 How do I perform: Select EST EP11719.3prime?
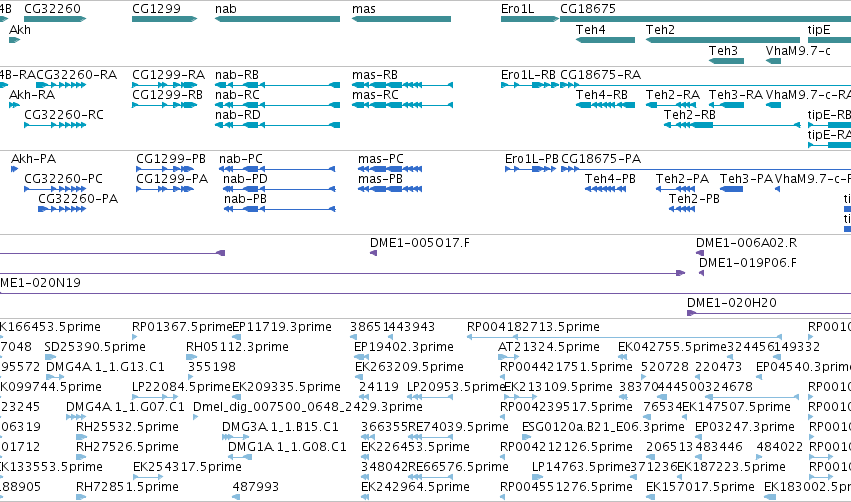pyautogui.click(x=282, y=327)
